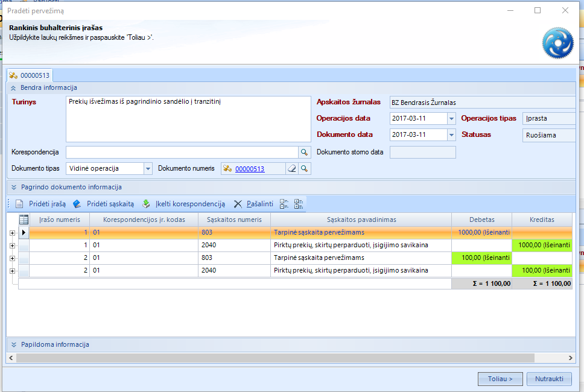Sort by Debetas column header
Screen dimensions: 584x392
[x=482, y=220]
